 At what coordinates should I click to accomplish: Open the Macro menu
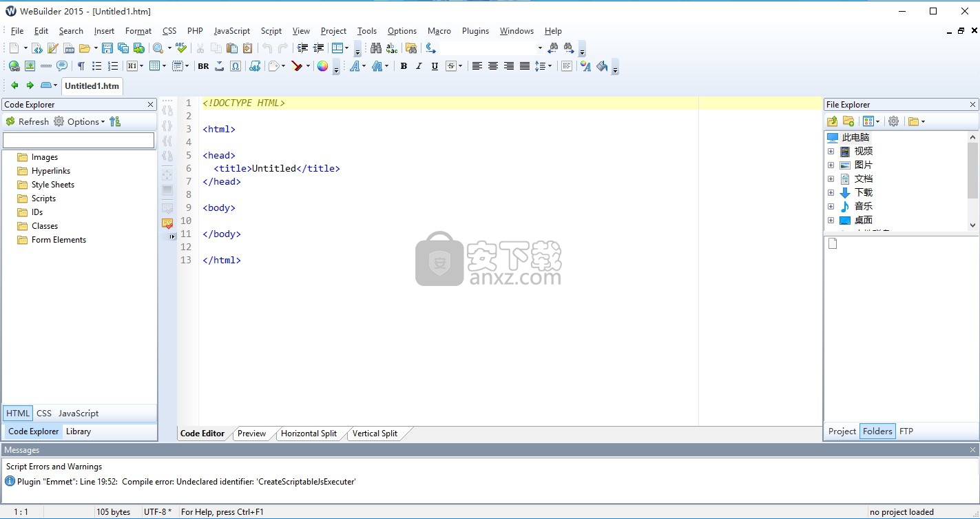point(439,31)
